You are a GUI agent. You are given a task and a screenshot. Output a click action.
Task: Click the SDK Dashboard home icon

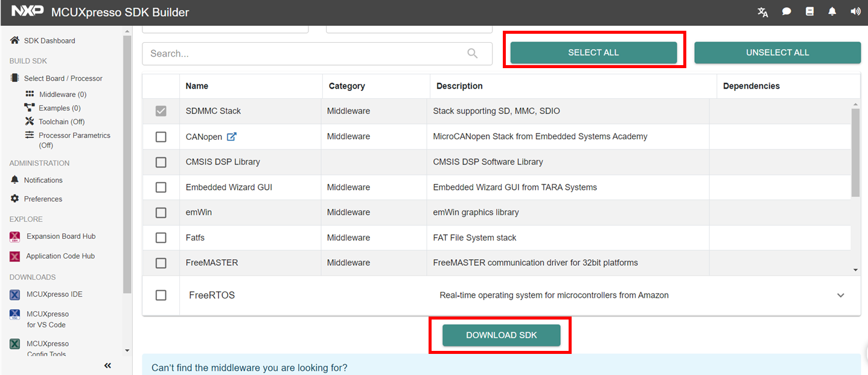(x=14, y=40)
